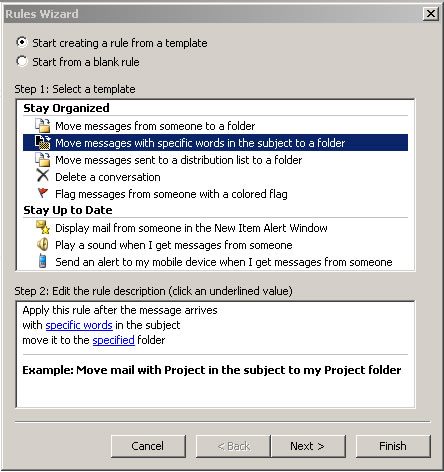Open the specific words link

[x=79, y=325]
